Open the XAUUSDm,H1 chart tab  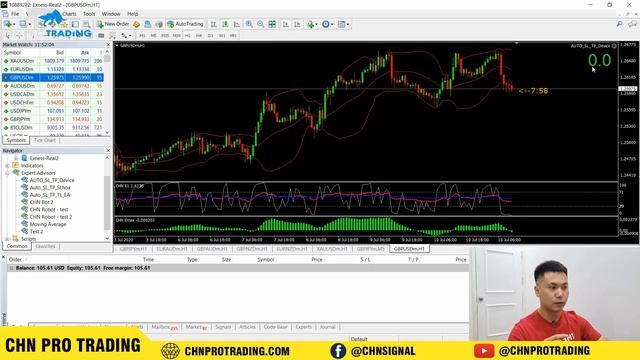[332, 249]
